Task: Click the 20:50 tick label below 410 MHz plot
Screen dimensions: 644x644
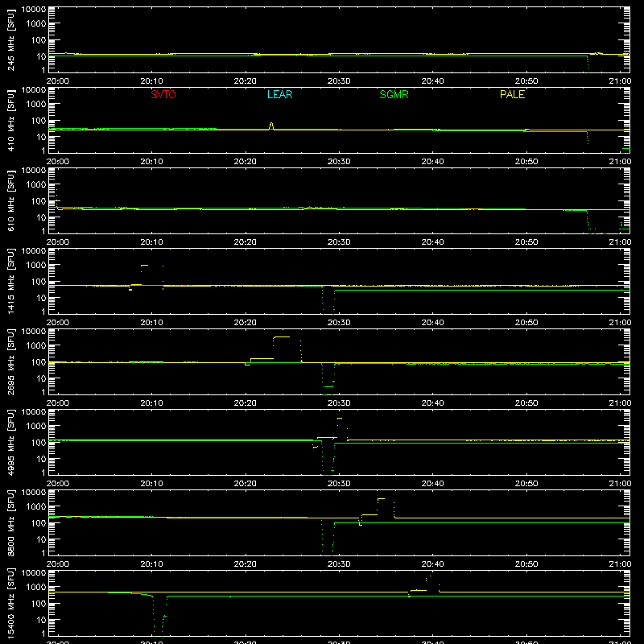Action: pos(526,162)
